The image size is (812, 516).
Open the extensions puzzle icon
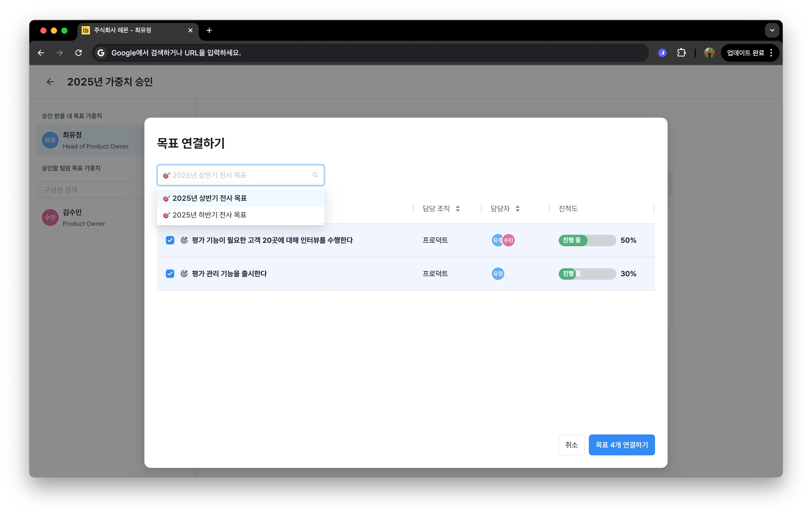pyautogui.click(x=681, y=53)
